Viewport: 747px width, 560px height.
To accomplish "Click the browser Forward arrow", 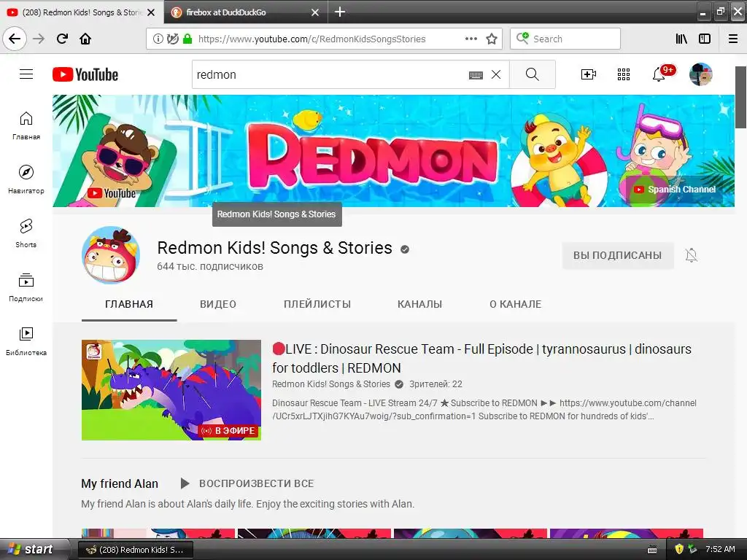I will 39,39.
